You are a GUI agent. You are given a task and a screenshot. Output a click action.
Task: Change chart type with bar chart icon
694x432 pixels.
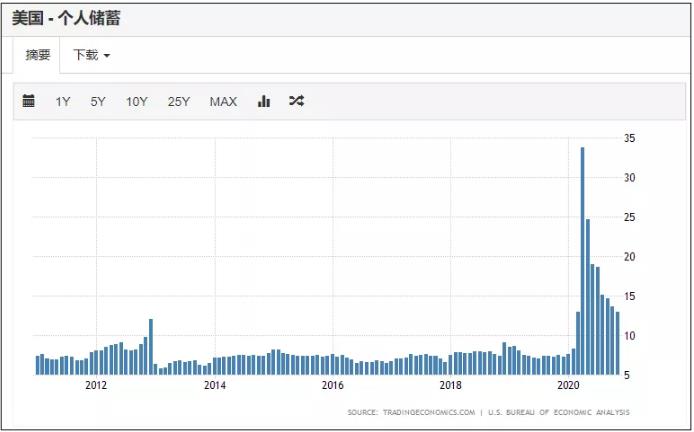[x=264, y=101]
